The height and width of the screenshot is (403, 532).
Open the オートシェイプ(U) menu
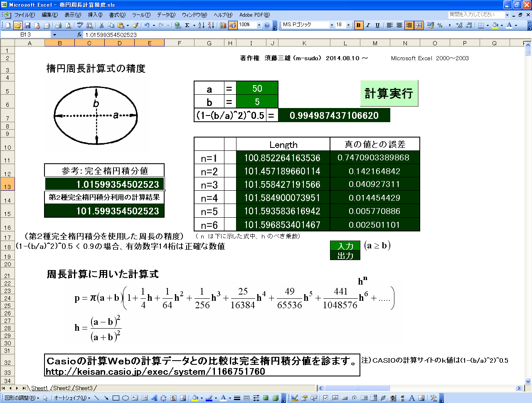(x=71, y=398)
